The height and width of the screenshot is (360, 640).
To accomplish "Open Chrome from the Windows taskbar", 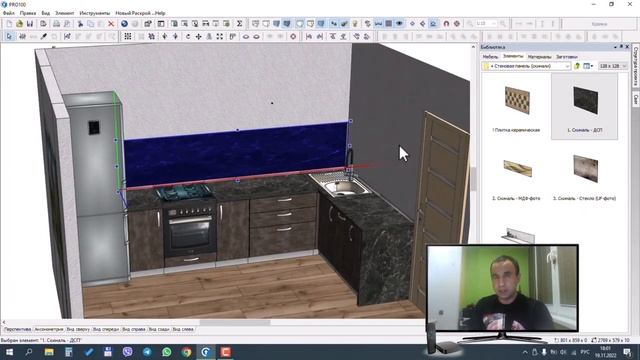I will tap(186, 352).
